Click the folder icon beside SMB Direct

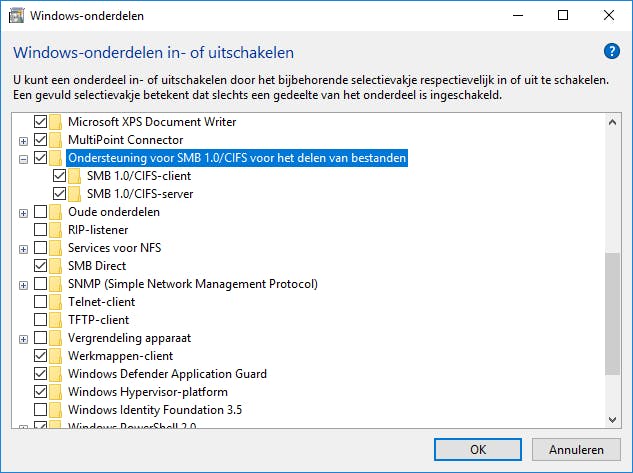(56, 266)
